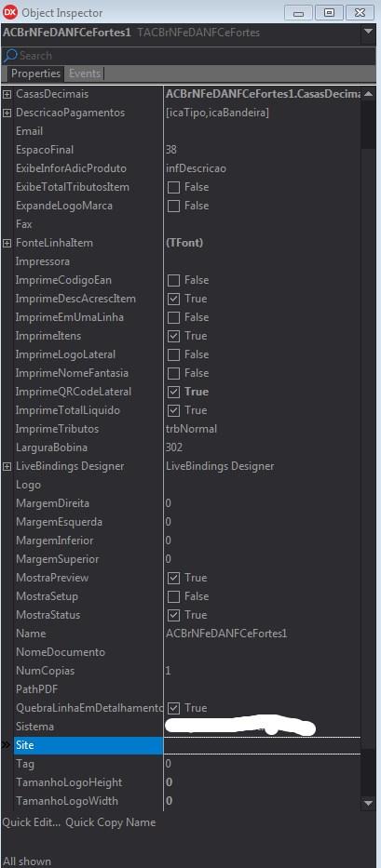Click the scrollbar down arrow

[x=368, y=803]
